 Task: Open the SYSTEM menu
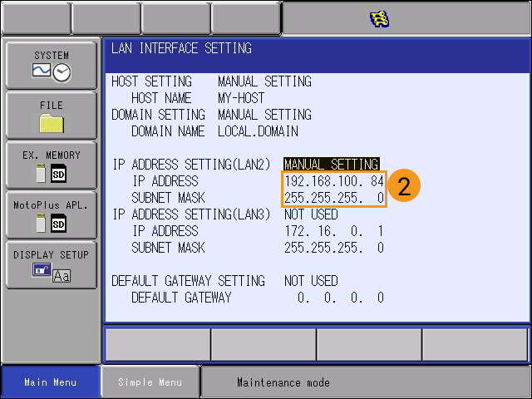click(x=52, y=66)
